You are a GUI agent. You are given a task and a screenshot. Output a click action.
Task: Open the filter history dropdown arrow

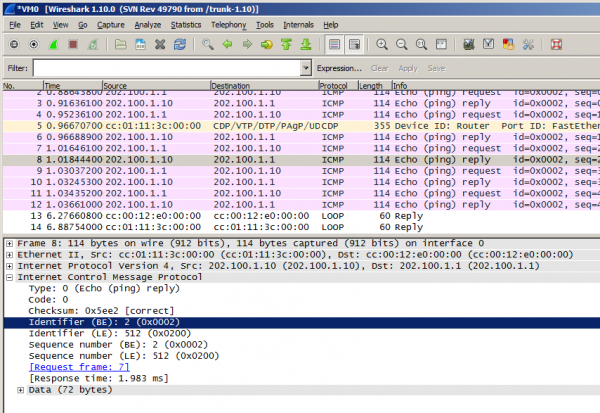point(306,69)
